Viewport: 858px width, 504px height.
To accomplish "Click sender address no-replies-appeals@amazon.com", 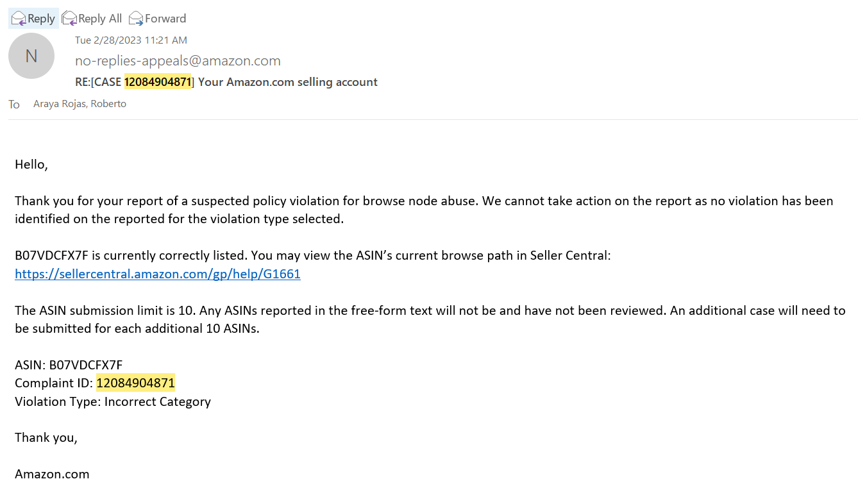I will 178,61.
